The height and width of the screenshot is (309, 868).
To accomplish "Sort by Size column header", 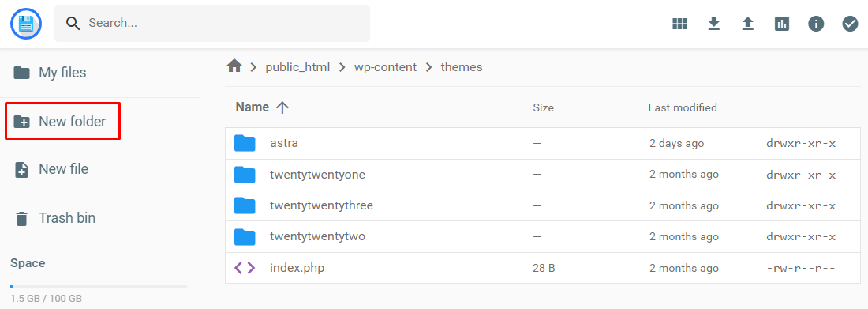I will pos(543,107).
